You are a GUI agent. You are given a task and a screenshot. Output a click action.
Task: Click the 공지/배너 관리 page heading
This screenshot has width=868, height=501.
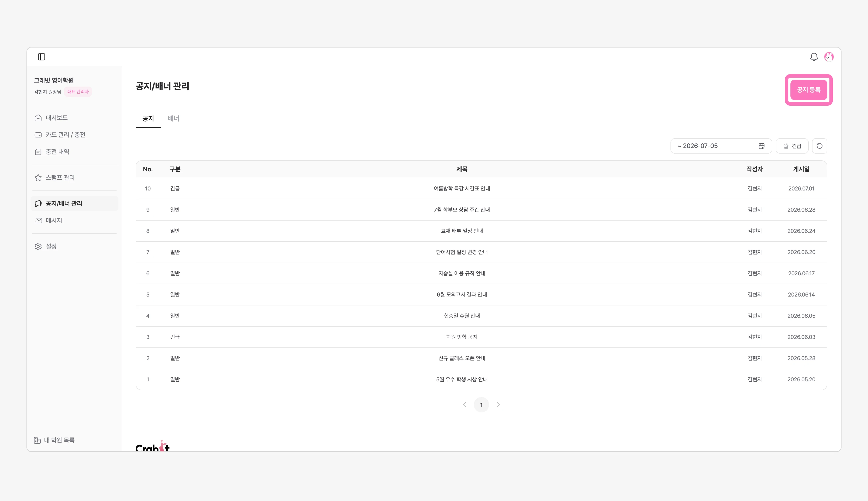162,86
